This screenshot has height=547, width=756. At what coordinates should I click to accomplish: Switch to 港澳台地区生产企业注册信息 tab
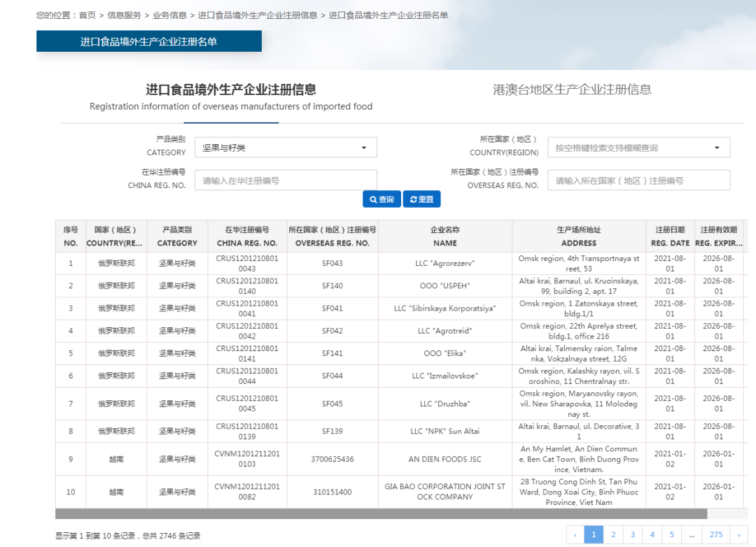572,90
